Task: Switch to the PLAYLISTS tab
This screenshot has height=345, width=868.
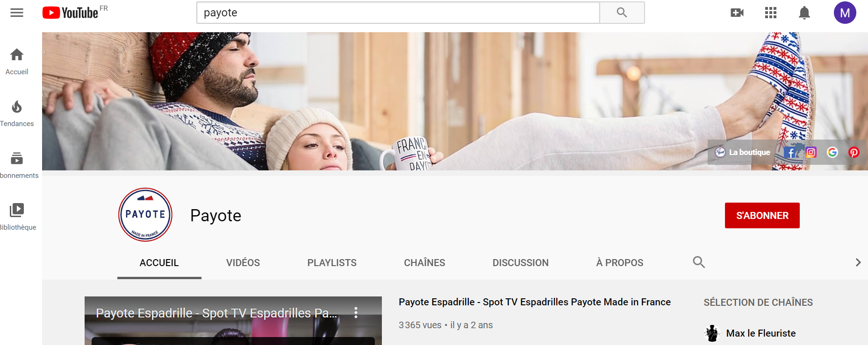Action: coord(332,263)
